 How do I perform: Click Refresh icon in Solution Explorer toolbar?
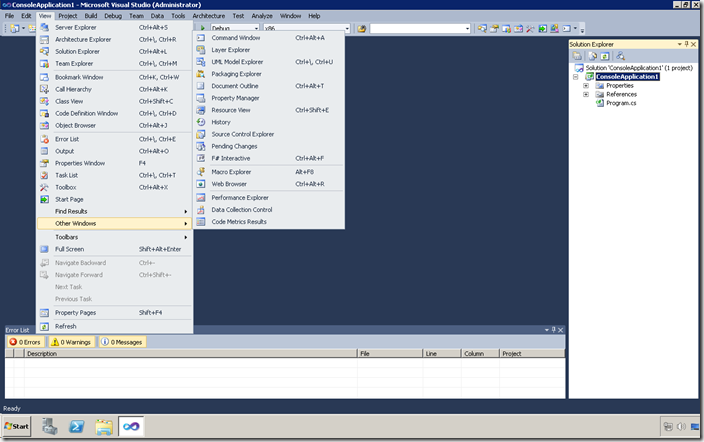tap(604, 56)
